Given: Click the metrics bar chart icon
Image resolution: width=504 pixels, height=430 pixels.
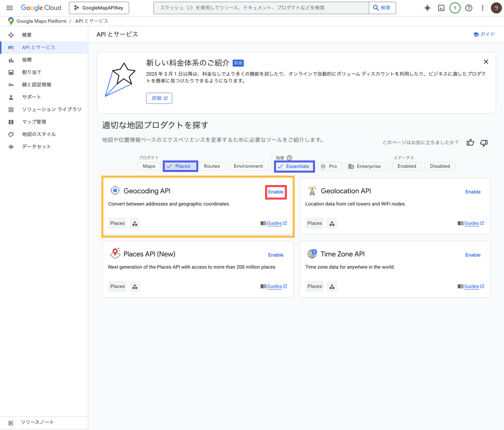Looking at the screenshot, I should (11, 60).
